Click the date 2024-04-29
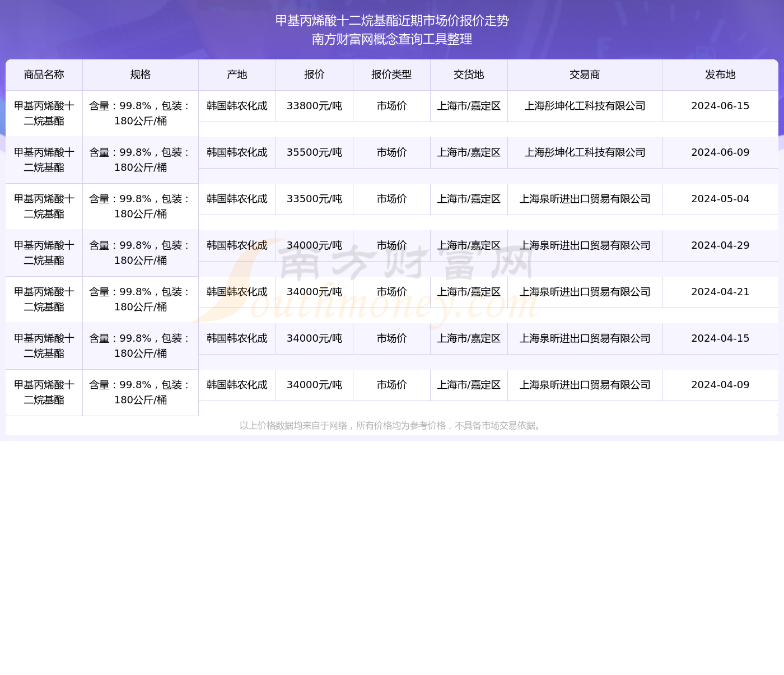Image resolution: width=784 pixels, height=675 pixels. [x=720, y=245]
